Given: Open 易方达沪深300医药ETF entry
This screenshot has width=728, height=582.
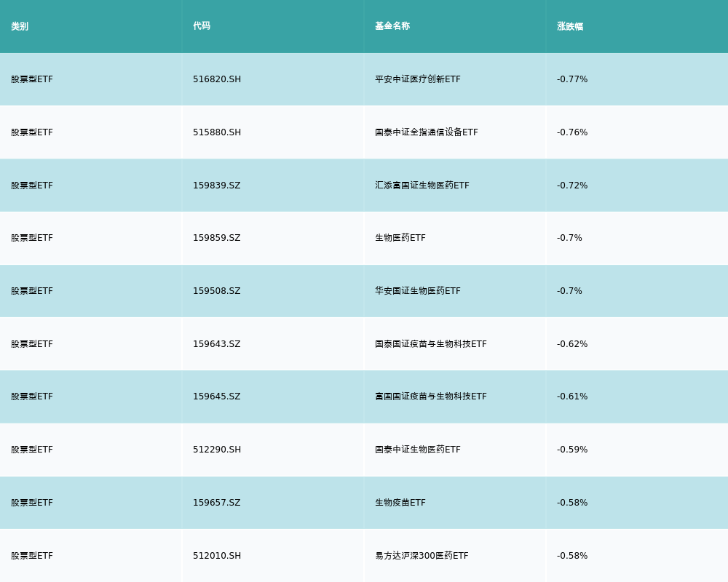Looking at the screenshot, I should pos(422,556).
